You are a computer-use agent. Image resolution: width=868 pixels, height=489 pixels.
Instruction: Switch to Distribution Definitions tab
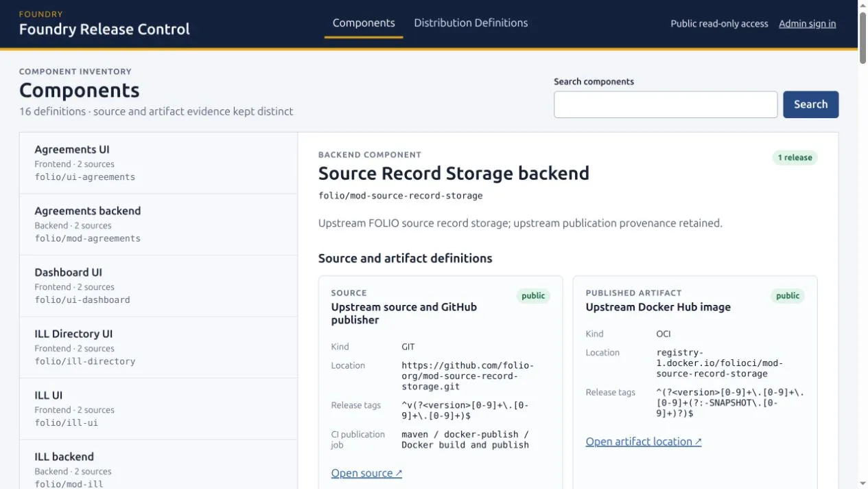[471, 23]
